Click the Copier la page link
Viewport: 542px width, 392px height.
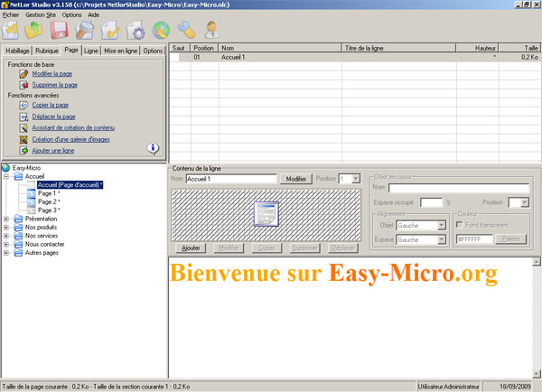(x=51, y=105)
